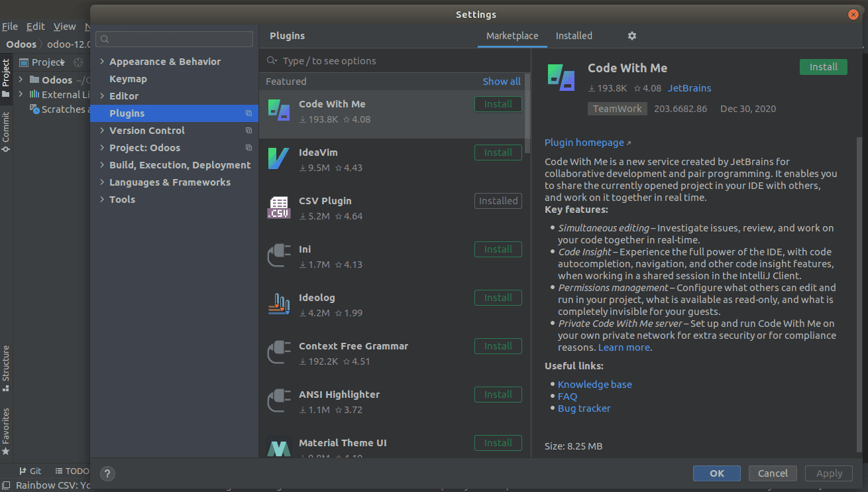The image size is (868, 492).
Task: Open the Manage Plugin Repositories gear icon
Action: [631, 36]
